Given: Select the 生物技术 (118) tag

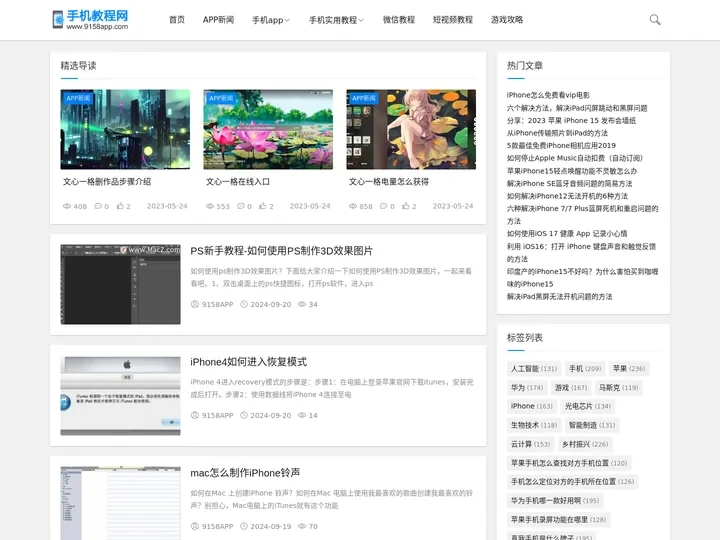Looking at the screenshot, I should coord(534,425).
